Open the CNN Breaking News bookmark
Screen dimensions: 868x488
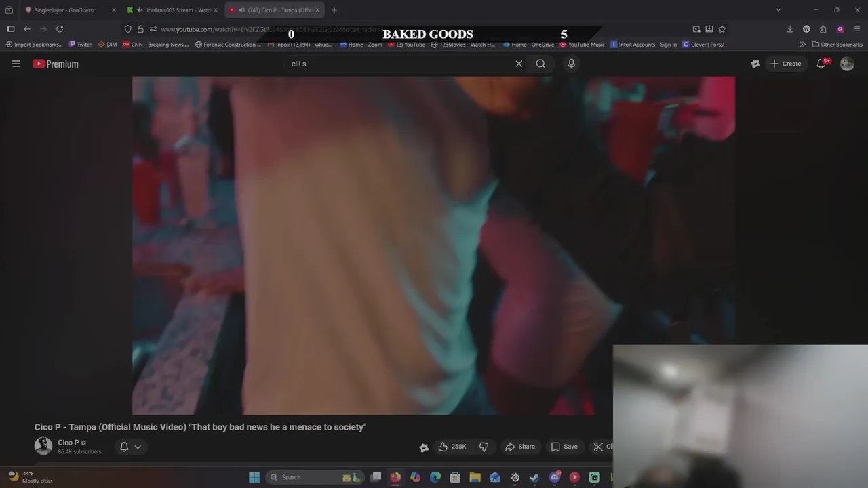[x=156, y=45]
